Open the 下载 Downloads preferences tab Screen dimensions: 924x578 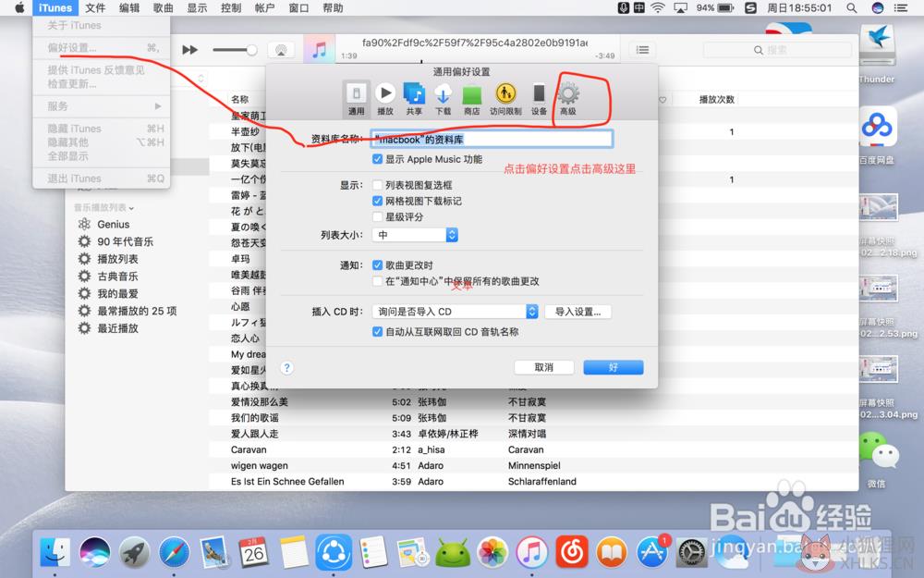coord(444,99)
